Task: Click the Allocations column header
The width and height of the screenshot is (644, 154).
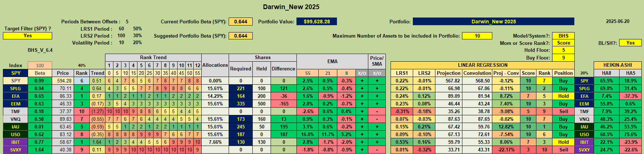Action: [215, 65]
